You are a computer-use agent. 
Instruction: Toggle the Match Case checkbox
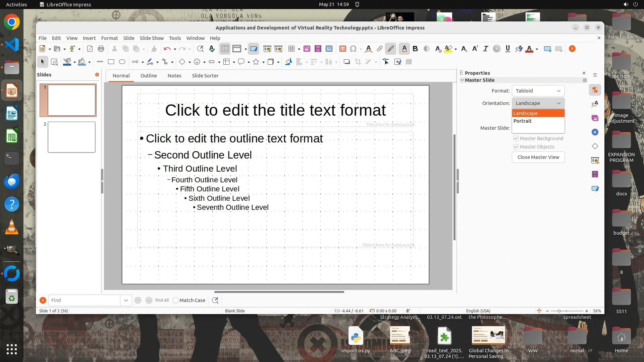(x=175, y=300)
